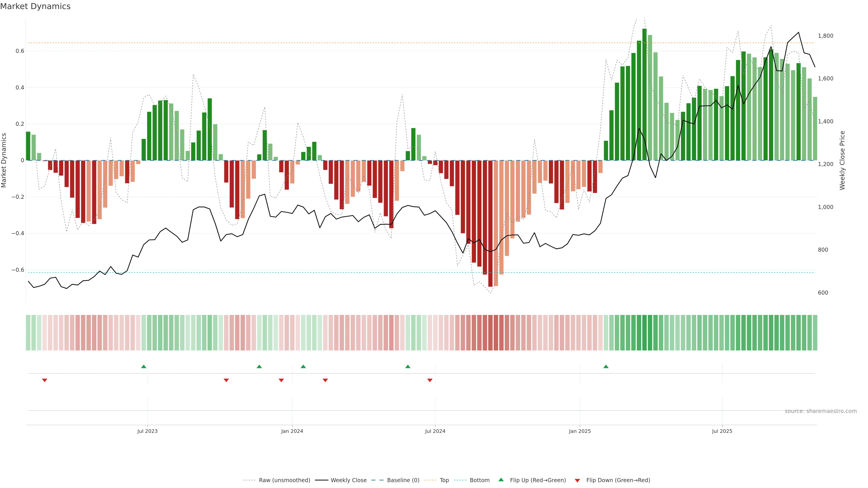Screen dimensions: 868x488
Task: Click the green flip-up marker just before Jul 2023
Action: click(144, 366)
